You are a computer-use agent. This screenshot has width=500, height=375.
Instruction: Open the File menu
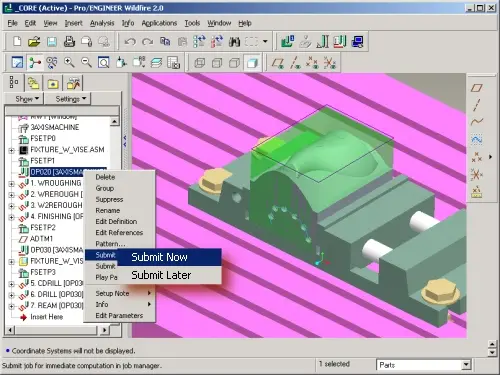pos(13,23)
